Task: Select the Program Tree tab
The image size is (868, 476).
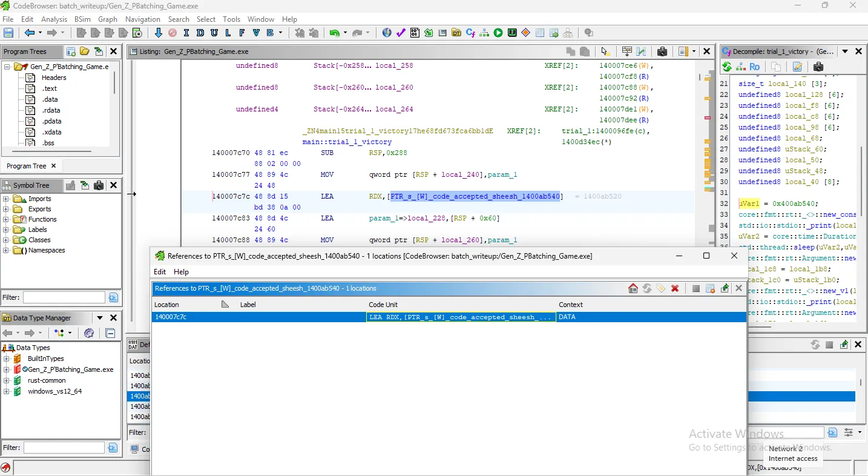Action: coord(27,166)
